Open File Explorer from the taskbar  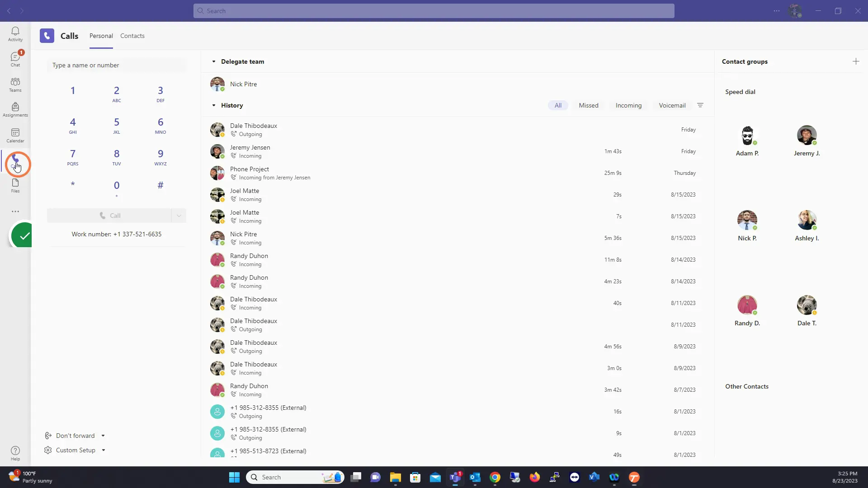point(396,477)
